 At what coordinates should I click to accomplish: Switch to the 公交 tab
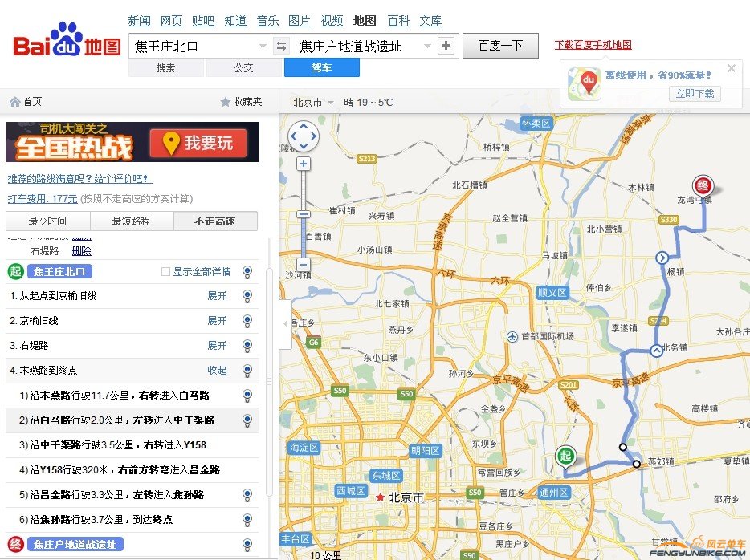tap(244, 68)
